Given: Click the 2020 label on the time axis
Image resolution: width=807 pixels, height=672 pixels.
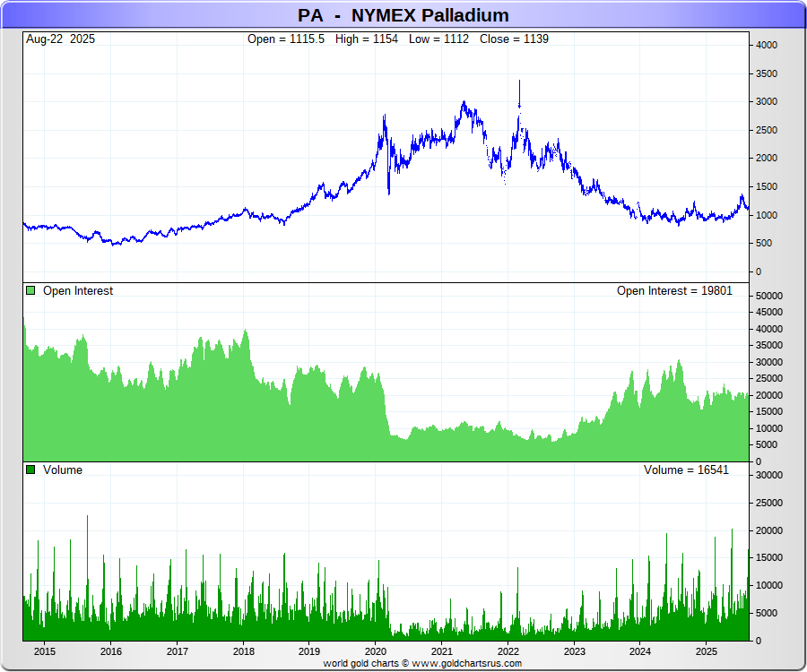Looking at the screenshot, I should [x=376, y=651].
